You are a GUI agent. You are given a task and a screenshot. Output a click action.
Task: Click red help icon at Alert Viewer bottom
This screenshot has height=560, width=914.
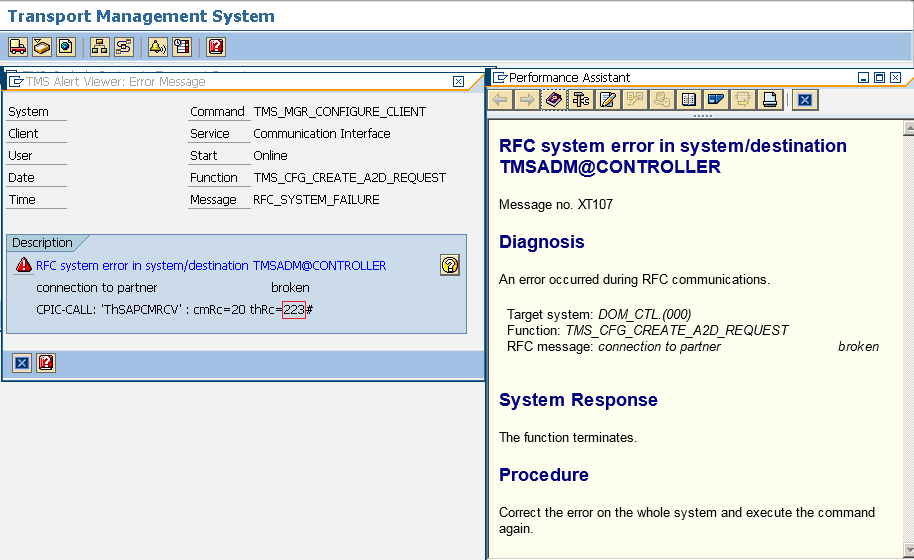[46, 364]
